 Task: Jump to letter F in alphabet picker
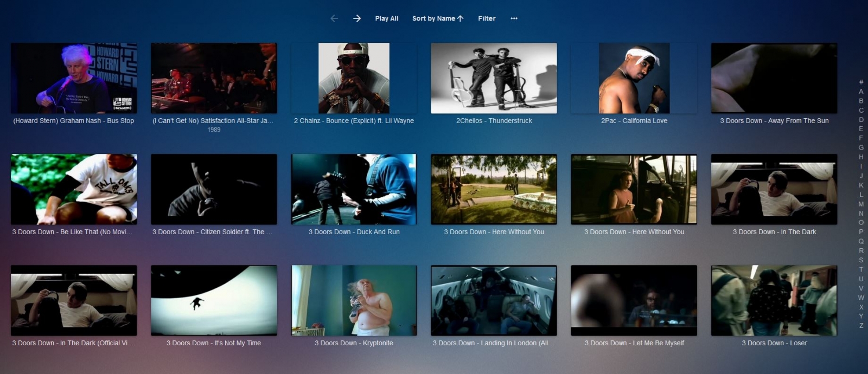pyautogui.click(x=861, y=138)
